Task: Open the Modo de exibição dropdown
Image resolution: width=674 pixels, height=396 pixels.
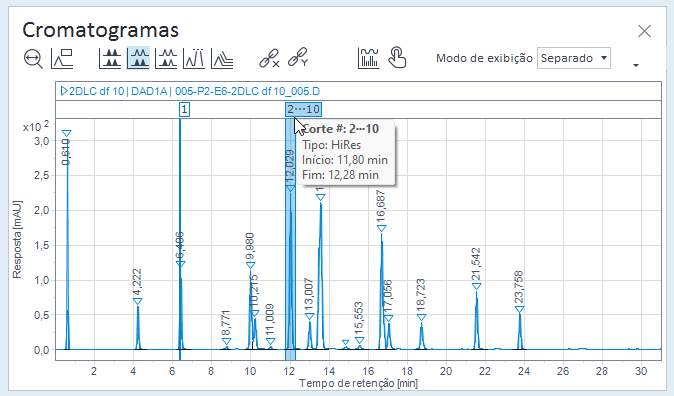Action: (x=574, y=58)
